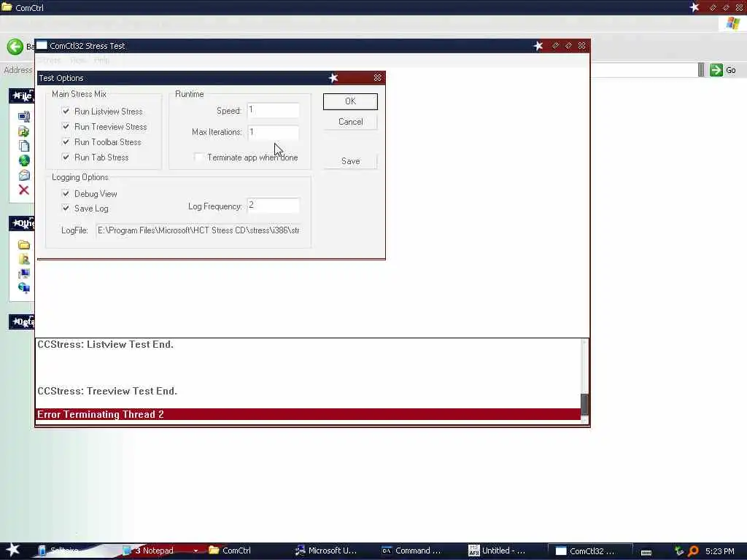The height and width of the screenshot is (560, 747).
Task: Click the orange magnifier tray icon
Action: (693, 551)
